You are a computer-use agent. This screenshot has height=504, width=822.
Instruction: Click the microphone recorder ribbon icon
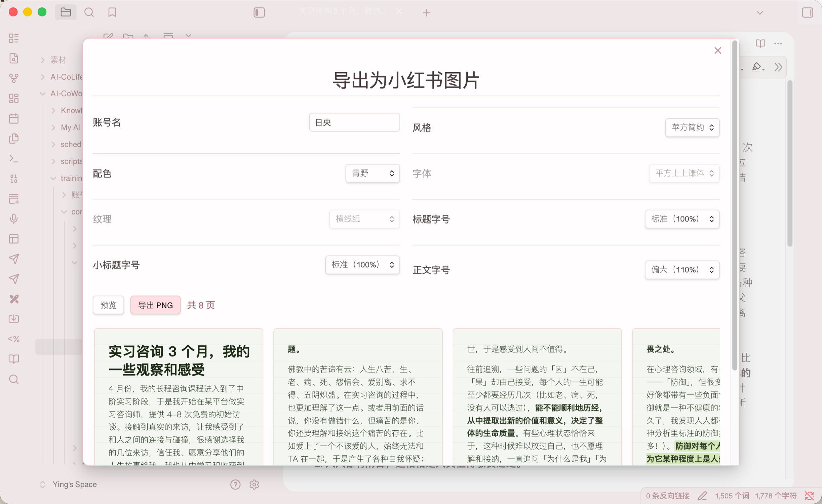point(14,219)
